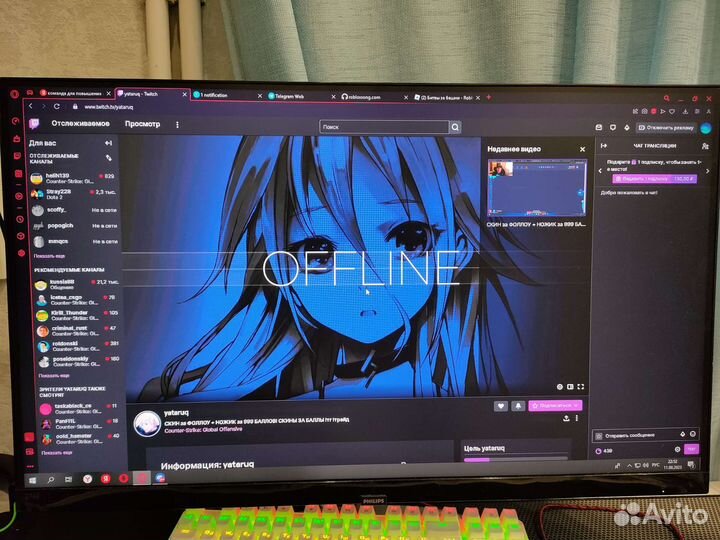Open the Windows taskbar search magnifier
The image size is (720, 540).
coord(51,480)
